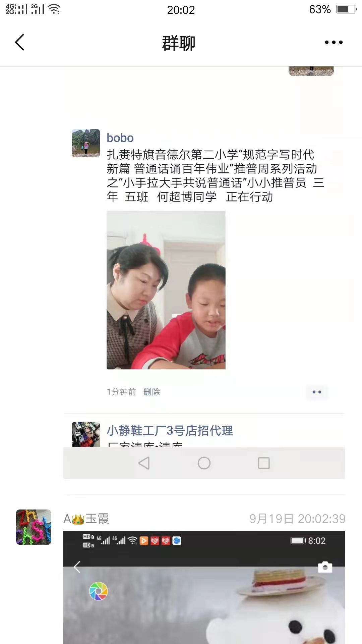The image size is (362, 644).
Task: Tap the Android back triangle in screenshot
Action: [144, 463]
